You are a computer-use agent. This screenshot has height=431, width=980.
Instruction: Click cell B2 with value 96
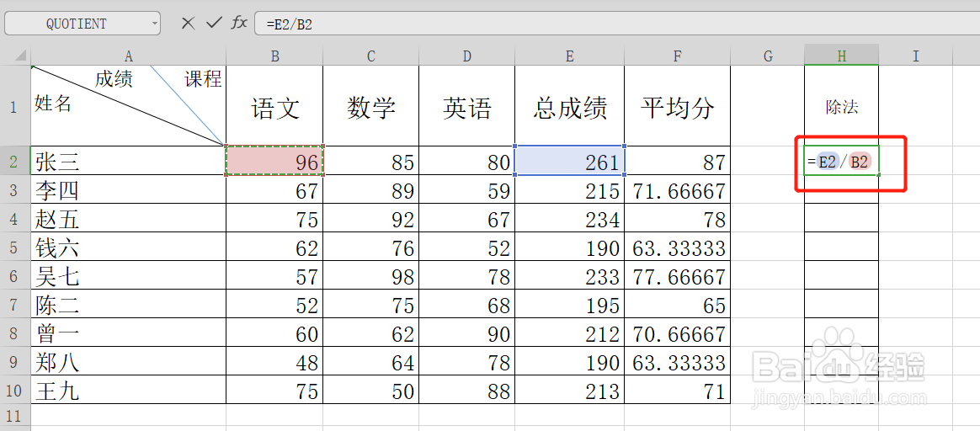[275, 161]
